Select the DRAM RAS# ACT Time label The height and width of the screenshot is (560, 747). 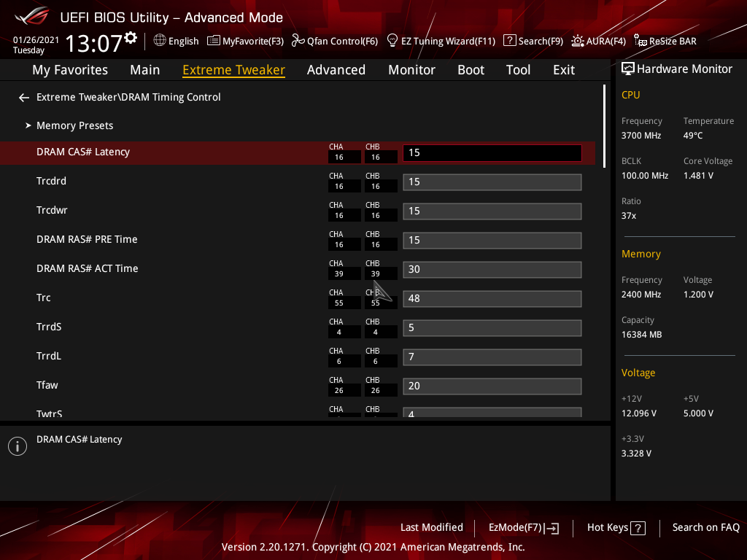pos(88,268)
